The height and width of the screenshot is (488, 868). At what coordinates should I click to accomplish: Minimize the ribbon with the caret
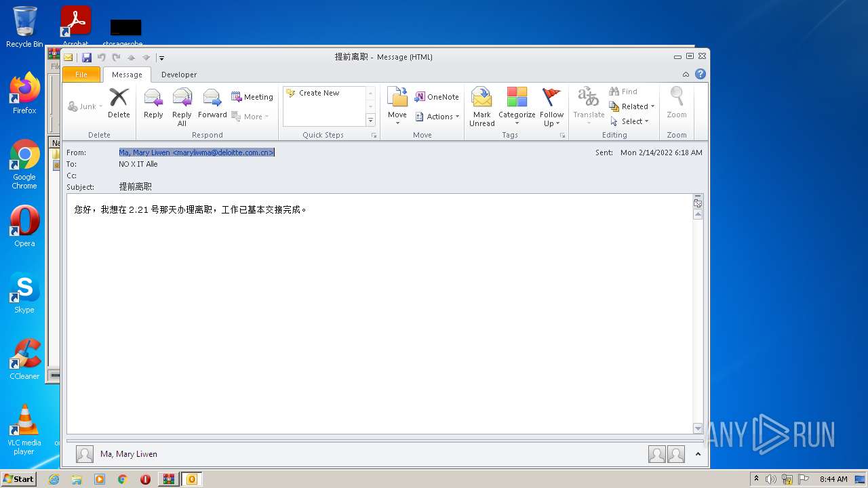[686, 75]
